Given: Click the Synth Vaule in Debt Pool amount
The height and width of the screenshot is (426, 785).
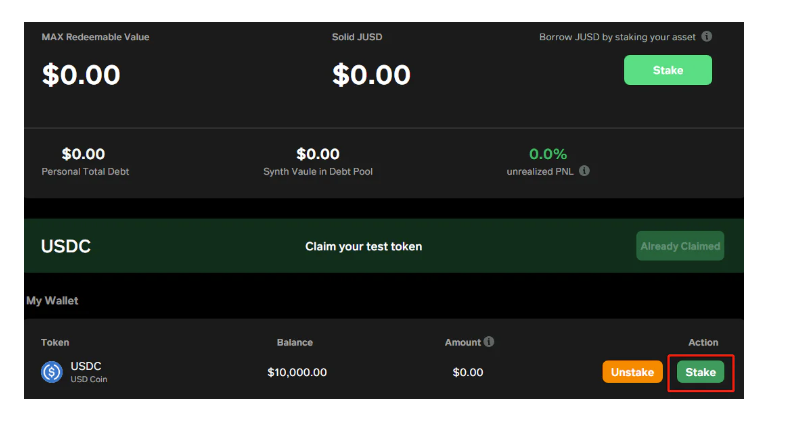Looking at the screenshot, I should (318, 154).
